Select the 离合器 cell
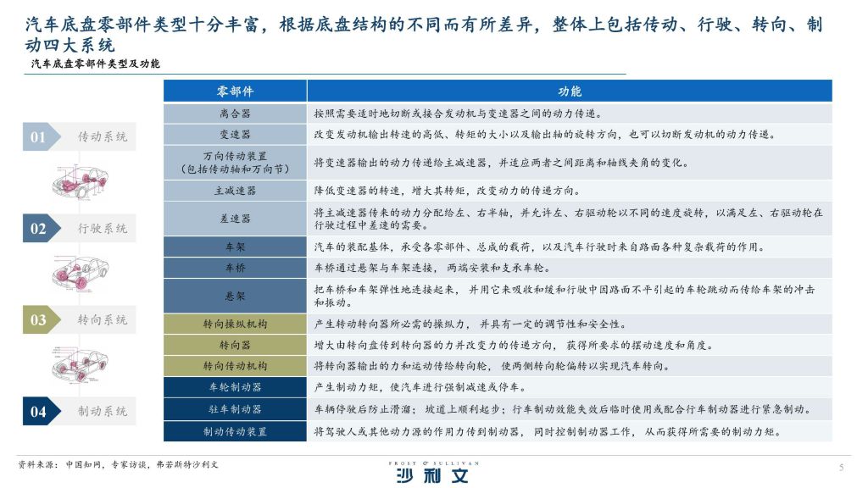Screen dimensions: 868x488 236,114
